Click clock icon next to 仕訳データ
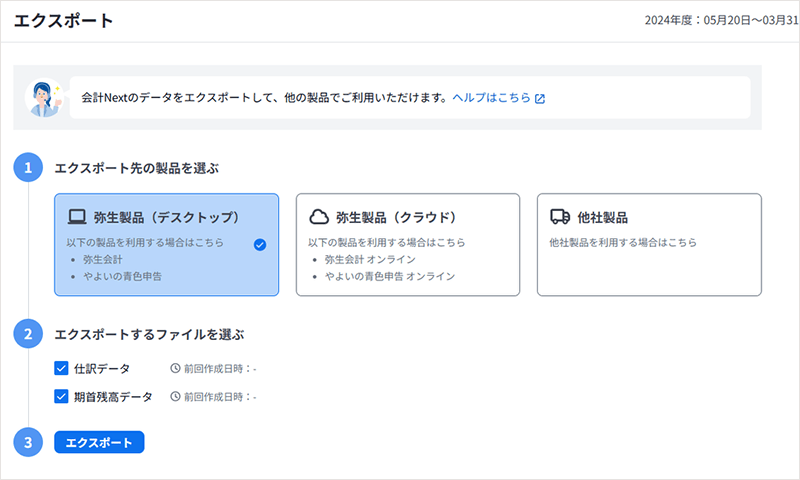Image resolution: width=800 pixels, height=480 pixels. 175,368
